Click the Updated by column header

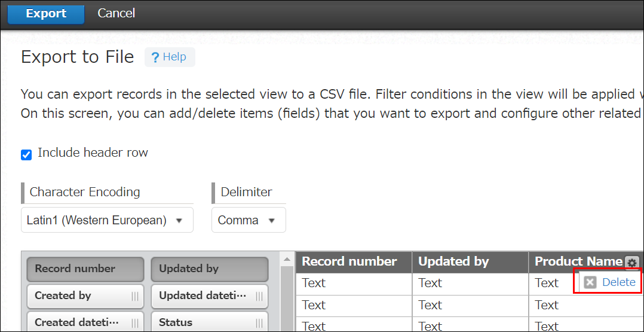click(453, 261)
